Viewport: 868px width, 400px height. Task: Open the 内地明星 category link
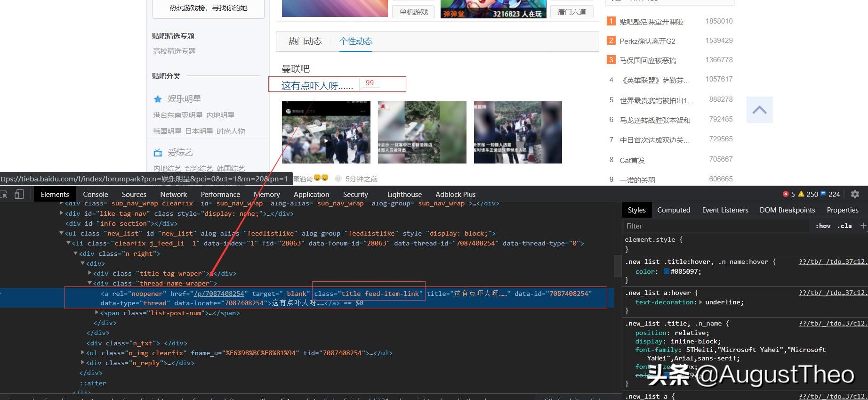tap(220, 115)
